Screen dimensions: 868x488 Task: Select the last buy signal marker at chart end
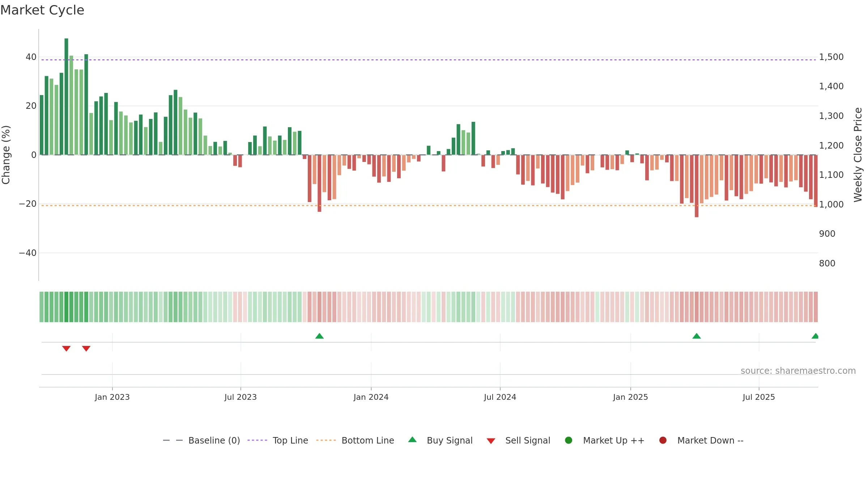[815, 336]
